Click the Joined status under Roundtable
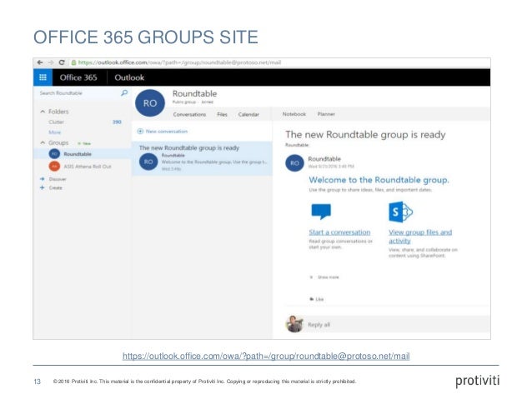532x399 pixels. (207, 102)
